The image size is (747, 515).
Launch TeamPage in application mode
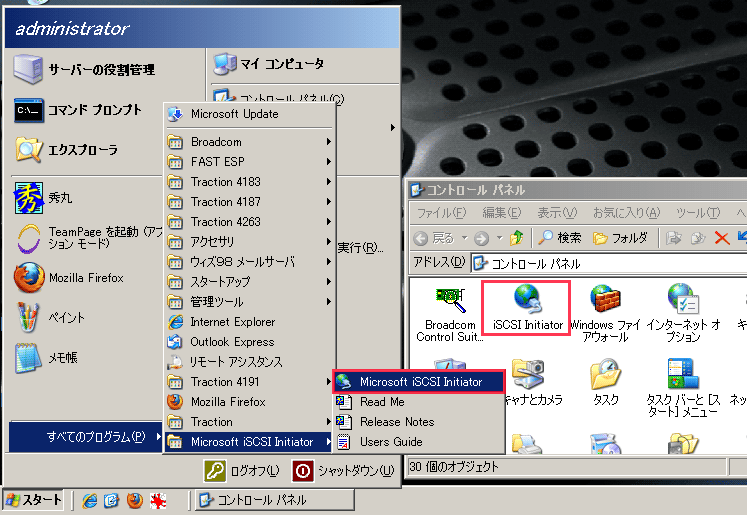click(88, 238)
